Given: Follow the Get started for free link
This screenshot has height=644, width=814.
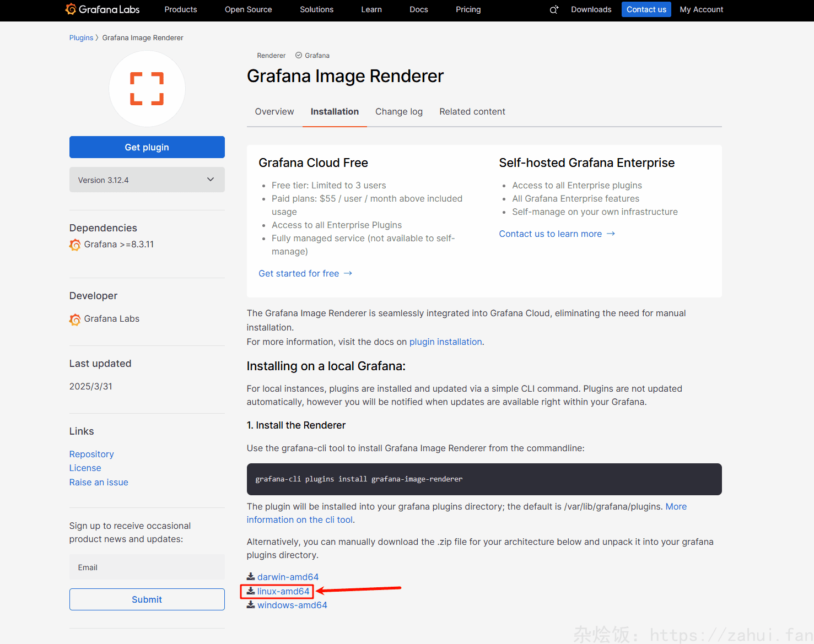Looking at the screenshot, I should coord(299,273).
